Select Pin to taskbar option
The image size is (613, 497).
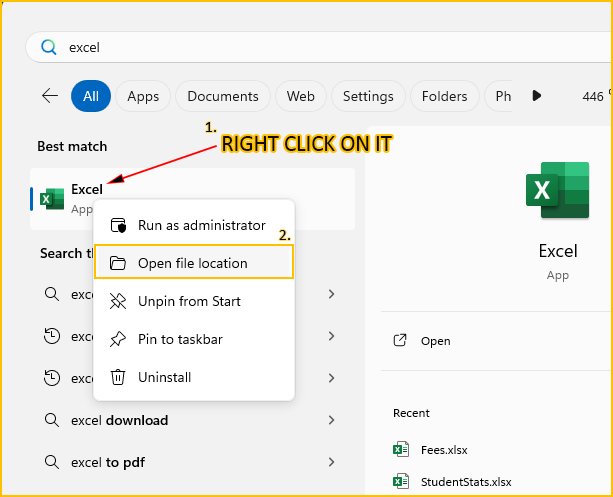click(180, 339)
